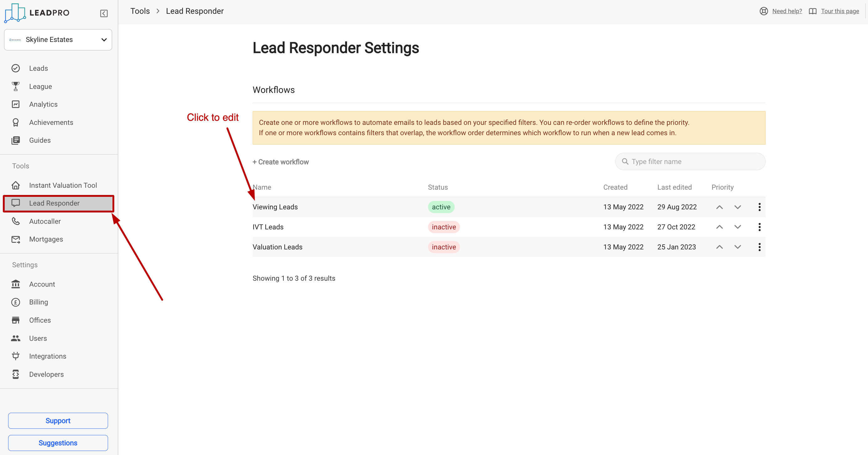The image size is (868, 455).
Task: Move Valuation Leads priority up
Action: point(719,247)
